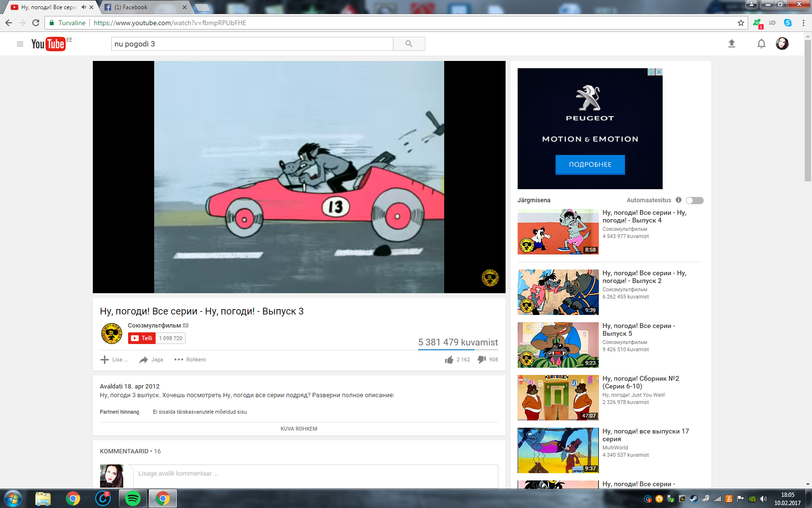Expand description with KUVA ROHKEM
Image resolution: width=812 pixels, height=508 pixels.
299,429
